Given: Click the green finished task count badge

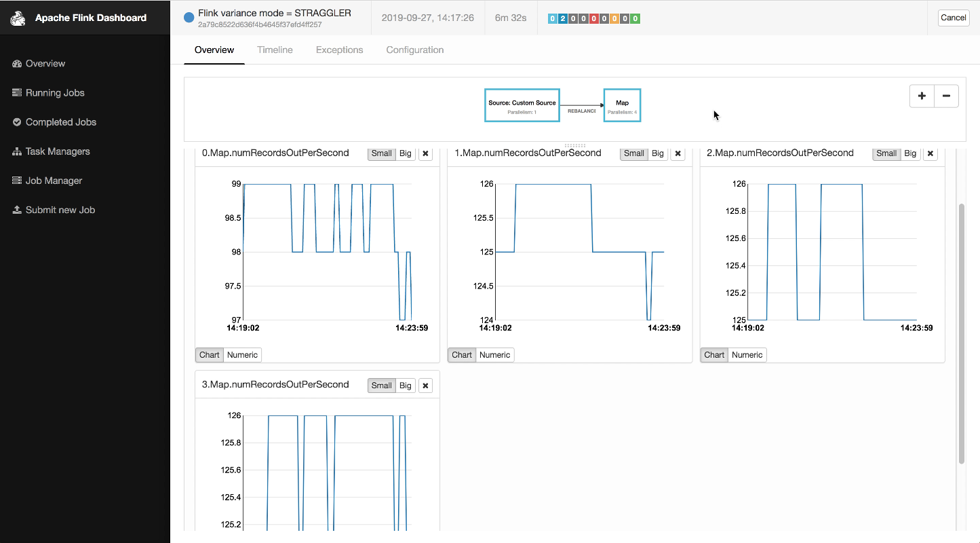Looking at the screenshot, I should click(x=635, y=18).
